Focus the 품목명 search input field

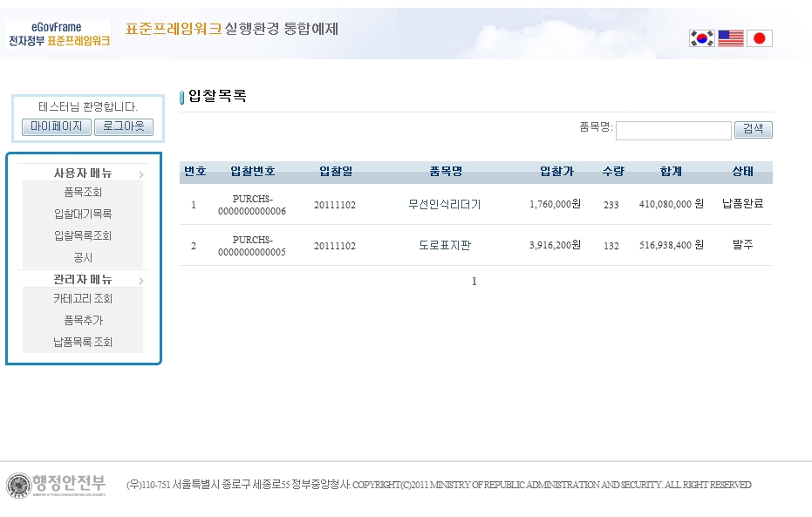tap(673, 131)
